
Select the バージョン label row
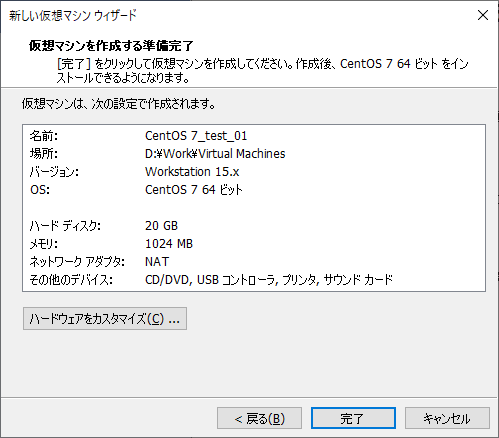(x=54, y=172)
